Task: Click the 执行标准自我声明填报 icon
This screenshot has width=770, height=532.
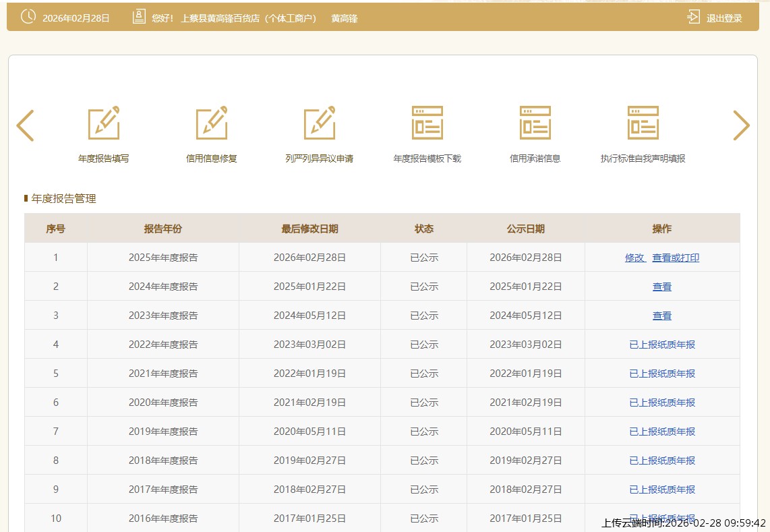Action: click(x=643, y=123)
